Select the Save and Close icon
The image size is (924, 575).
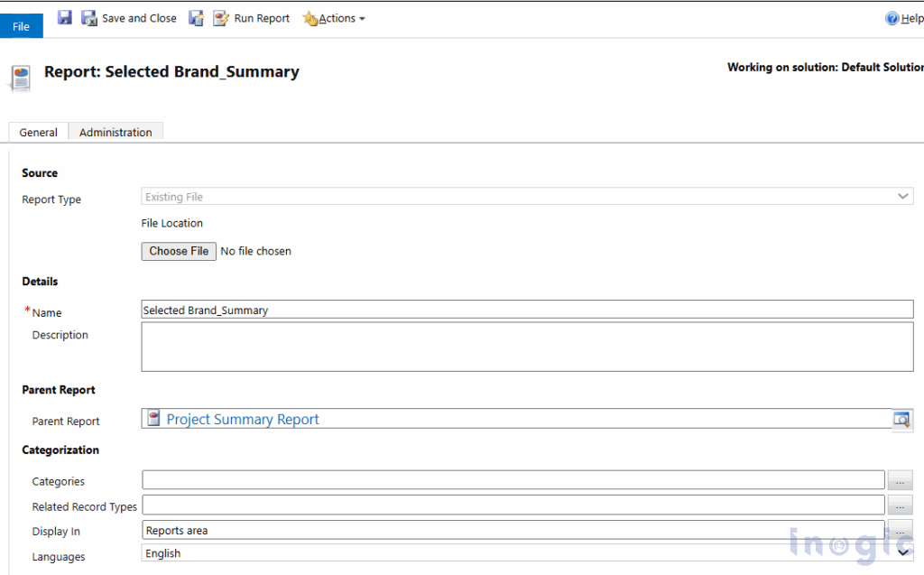[x=88, y=17]
